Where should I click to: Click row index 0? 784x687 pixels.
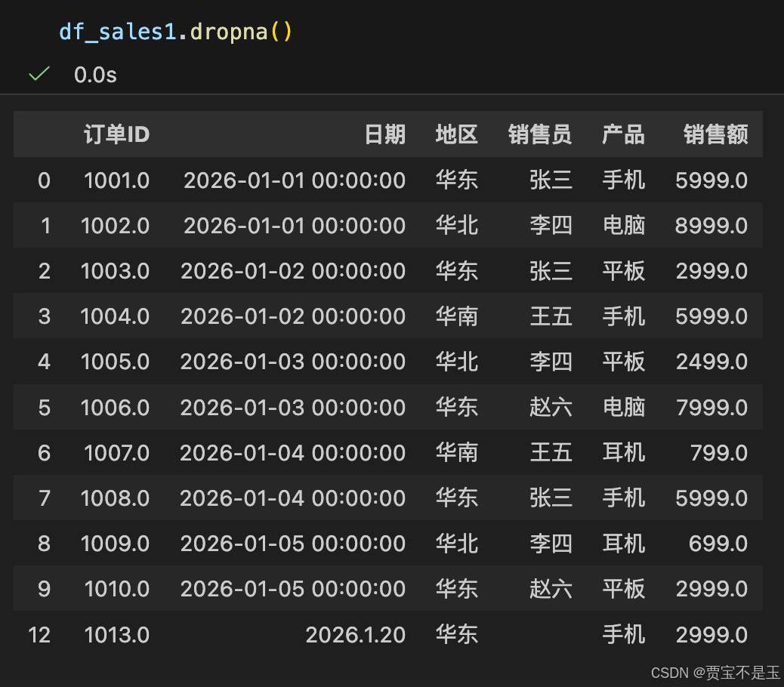pos(44,180)
